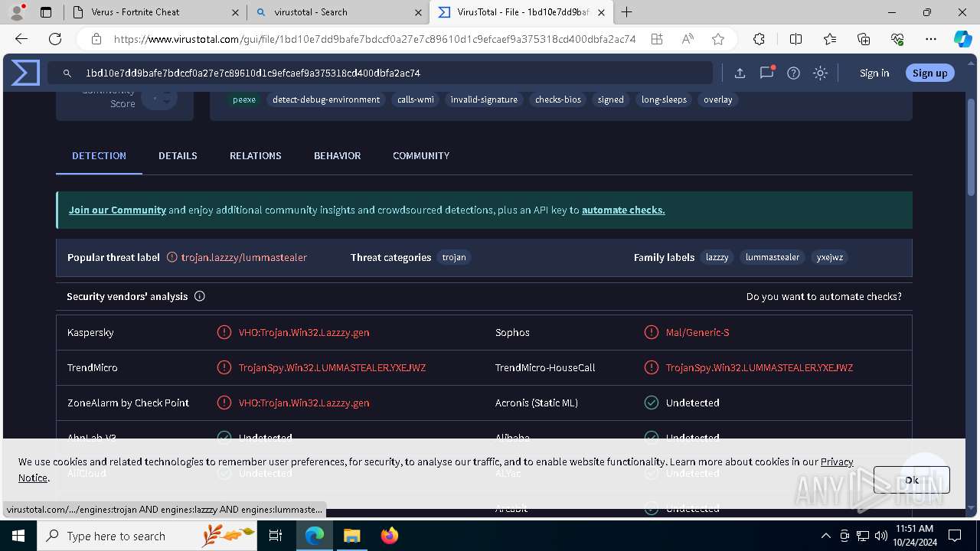Open the RELATIONS tab
980x551 pixels.
click(256, 155)
